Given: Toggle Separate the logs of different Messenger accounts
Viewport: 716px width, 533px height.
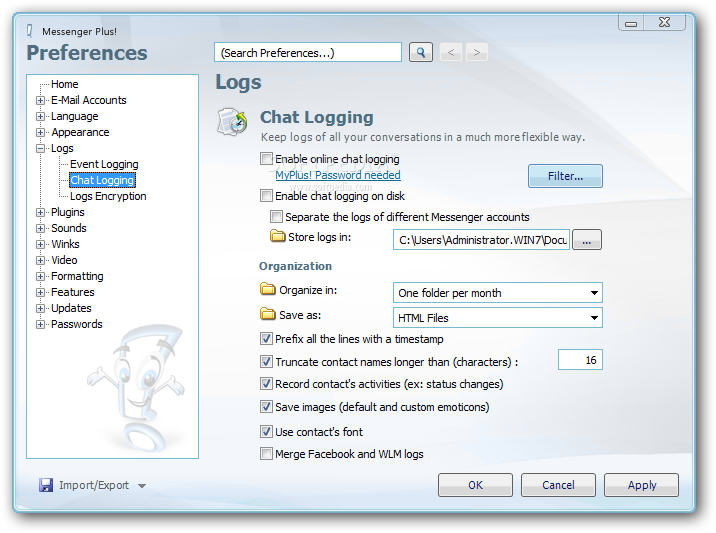Looking at the screenshot, I should [276, 216].
